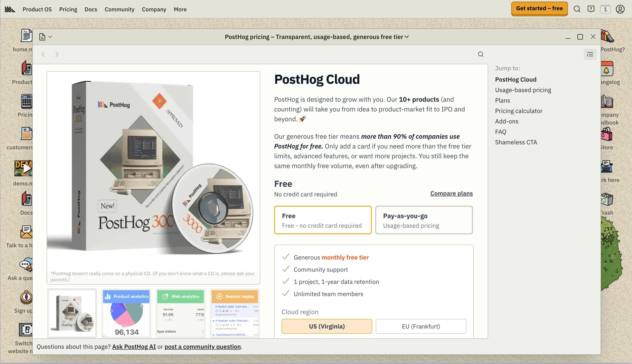The width and height of the screenshot is (632, 364).
Task: Open the customers desktop icon
Action: (27, 134)
